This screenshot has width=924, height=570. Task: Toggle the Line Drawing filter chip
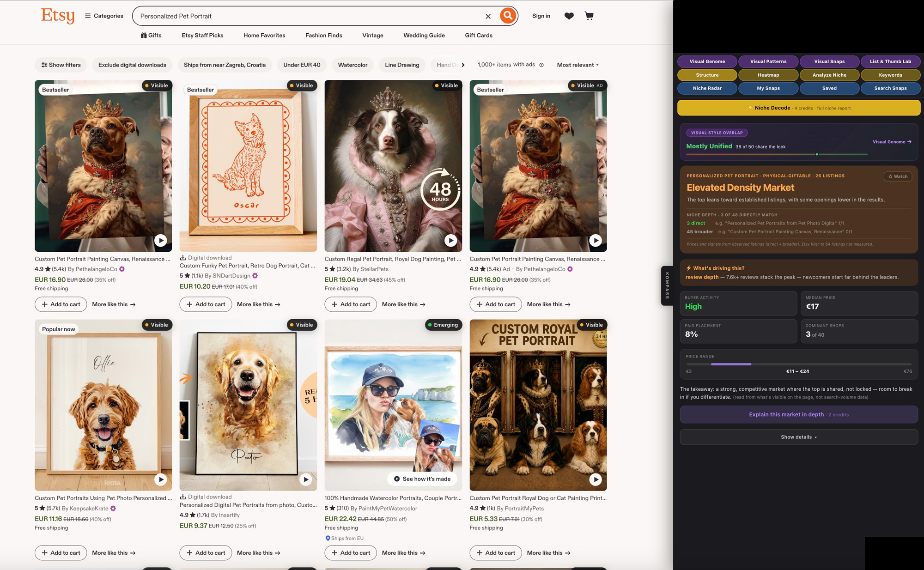pos(402,65)
